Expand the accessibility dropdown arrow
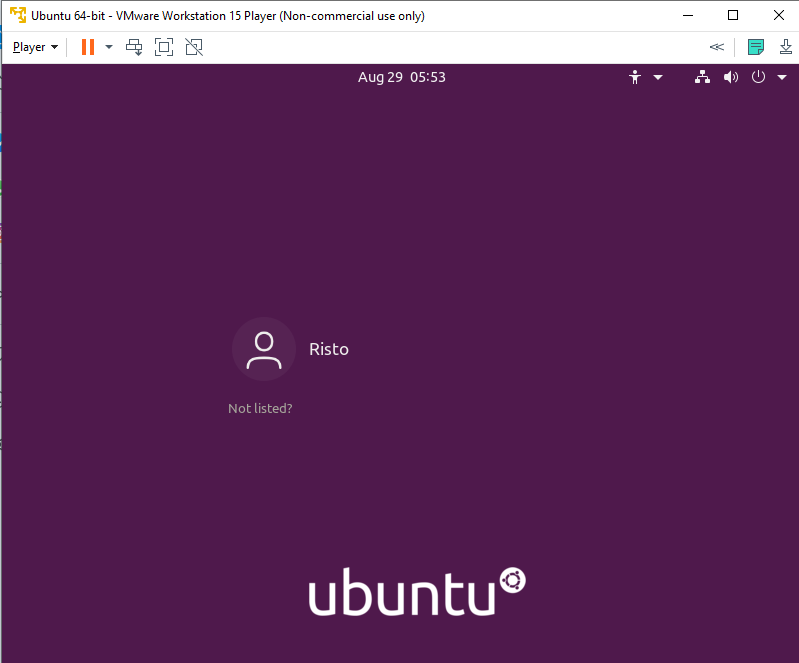This screenshot has height=663, width=799. [658, 77]
